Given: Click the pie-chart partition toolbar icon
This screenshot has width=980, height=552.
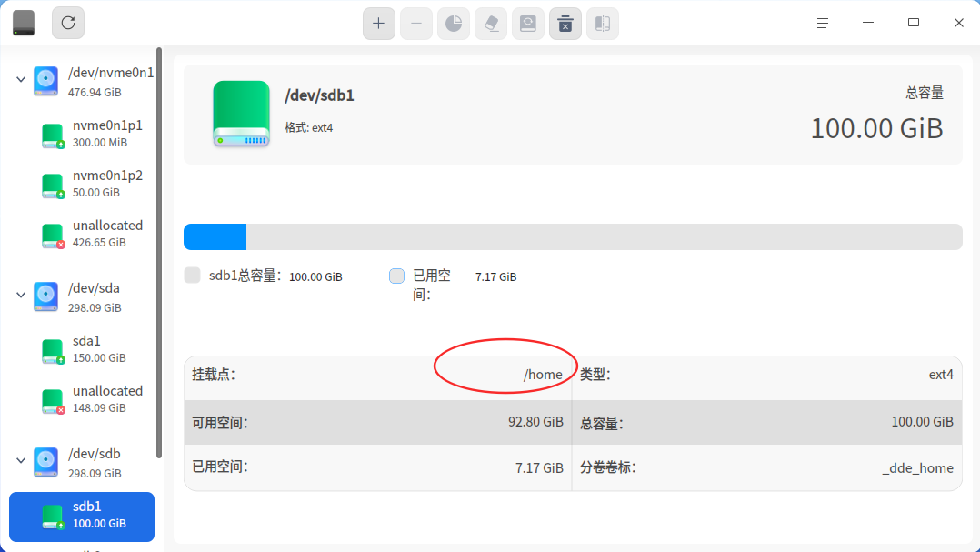Looking at the screenshot, I should tap(454, 24).
